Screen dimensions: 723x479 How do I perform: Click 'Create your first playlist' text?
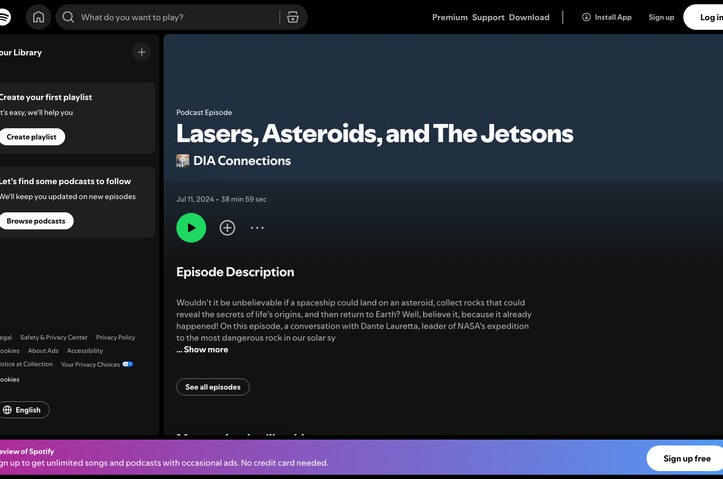point(46,97)
